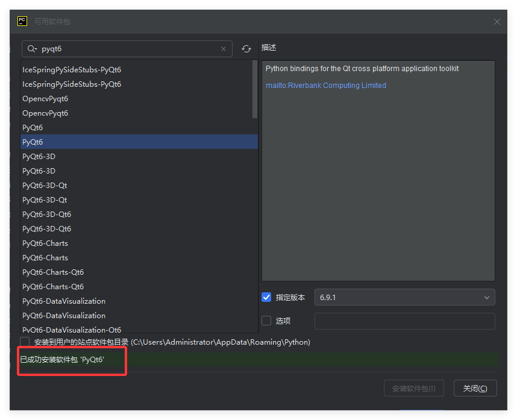Focus the package search field containing pyqt6
The height and width of the screenshot is (420, 517).
[x=127, y=49]
